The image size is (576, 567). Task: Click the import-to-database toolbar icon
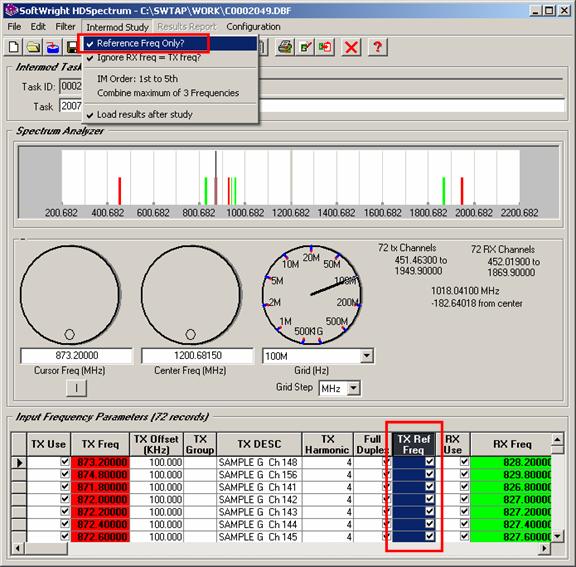coord(53,47)
